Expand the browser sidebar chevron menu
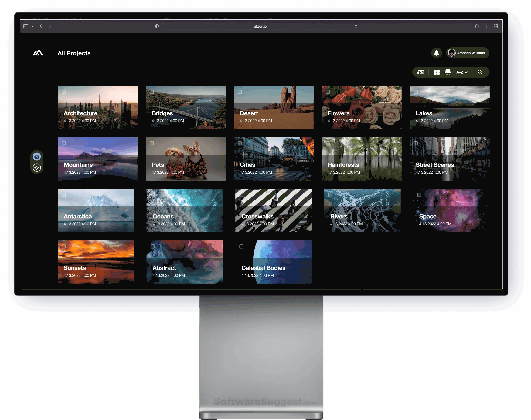 [32, 26]
